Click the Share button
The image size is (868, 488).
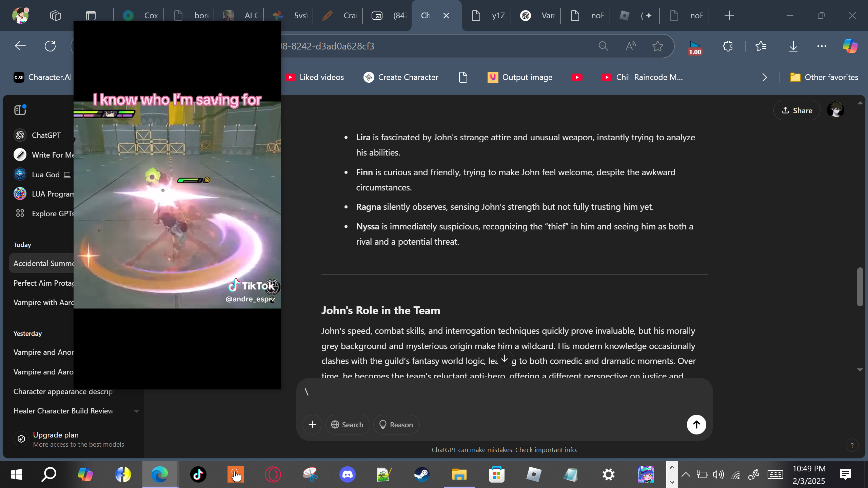797,110
